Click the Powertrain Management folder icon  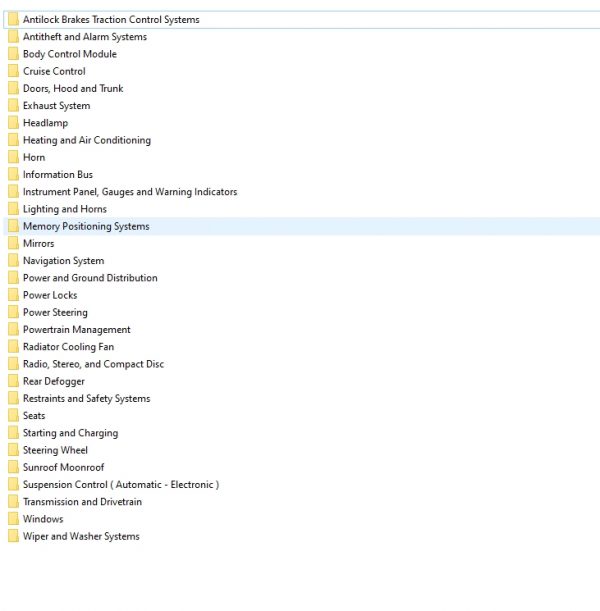point(13,329)
